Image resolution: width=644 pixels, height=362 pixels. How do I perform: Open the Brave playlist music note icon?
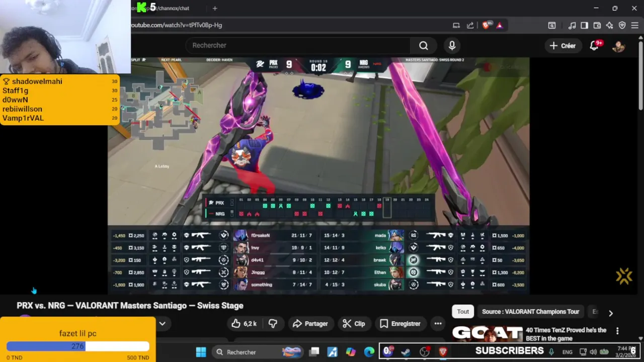(573, 25)
